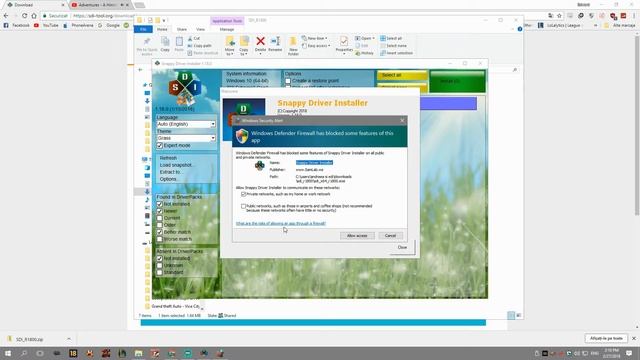Open the Language dropdown in Snappy Driver Installer
Viewport: 640px width, 360px height.
click(186, 124)
